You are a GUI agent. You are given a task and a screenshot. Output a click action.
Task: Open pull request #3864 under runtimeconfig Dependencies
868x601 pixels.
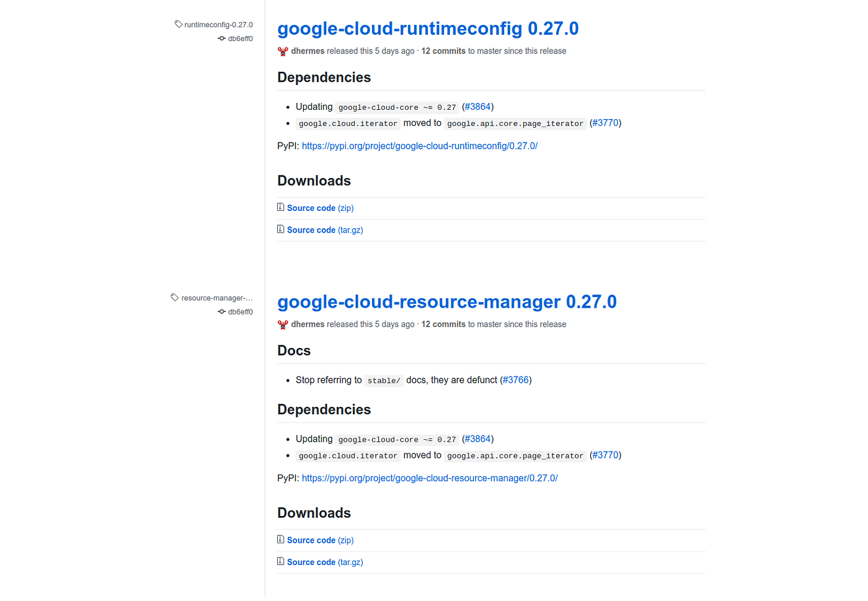point(477,107)
